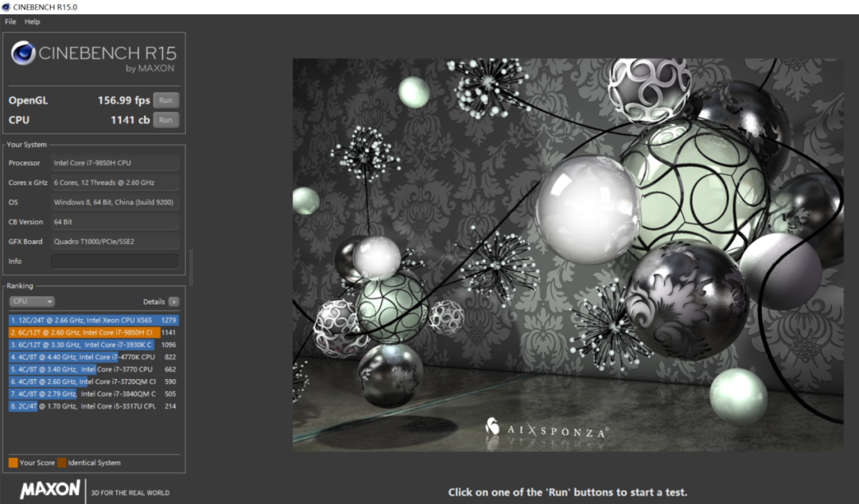Run the CPU benchmark test
This screenshot has height=504, width=859.
166,120
